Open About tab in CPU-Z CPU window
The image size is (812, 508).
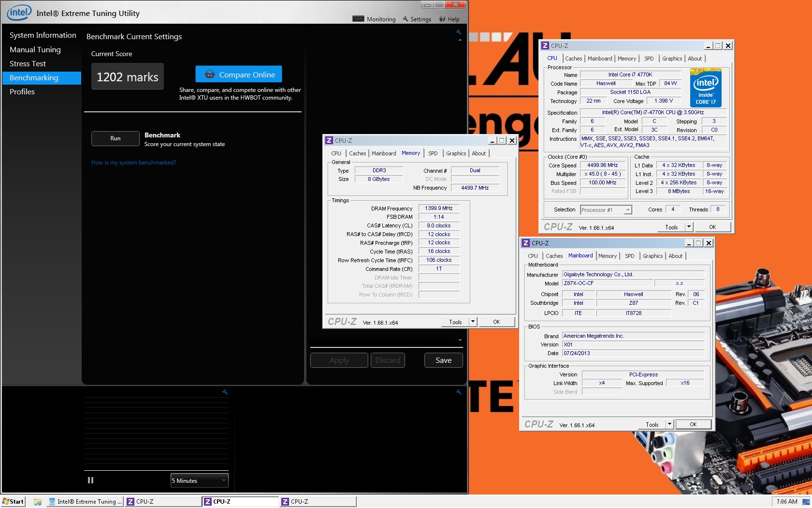click(695, 59)
